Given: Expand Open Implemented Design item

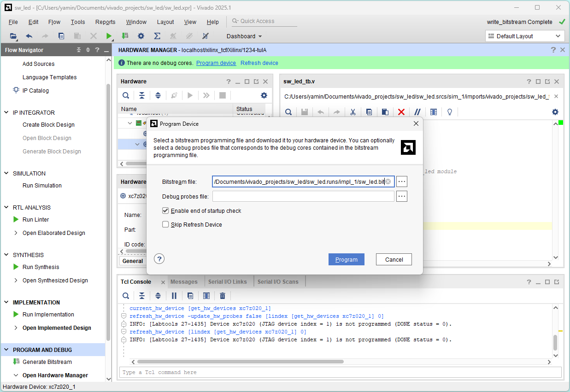Looking at the screenshot, I should pyautogui.click(x=17, y=328).
